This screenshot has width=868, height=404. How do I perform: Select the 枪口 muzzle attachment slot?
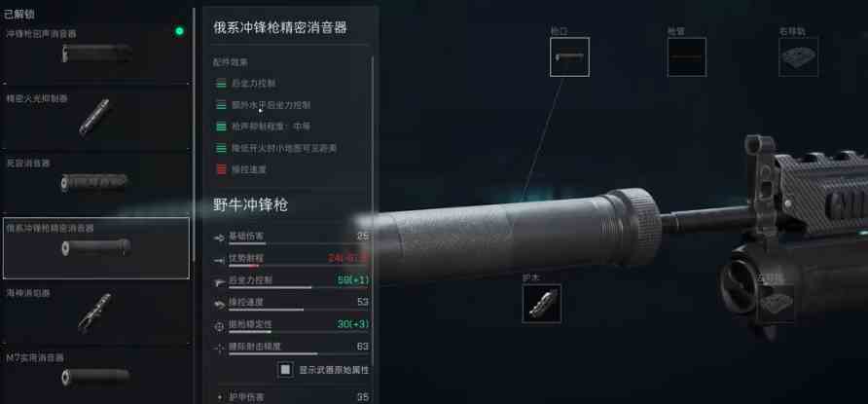(569, 57)
